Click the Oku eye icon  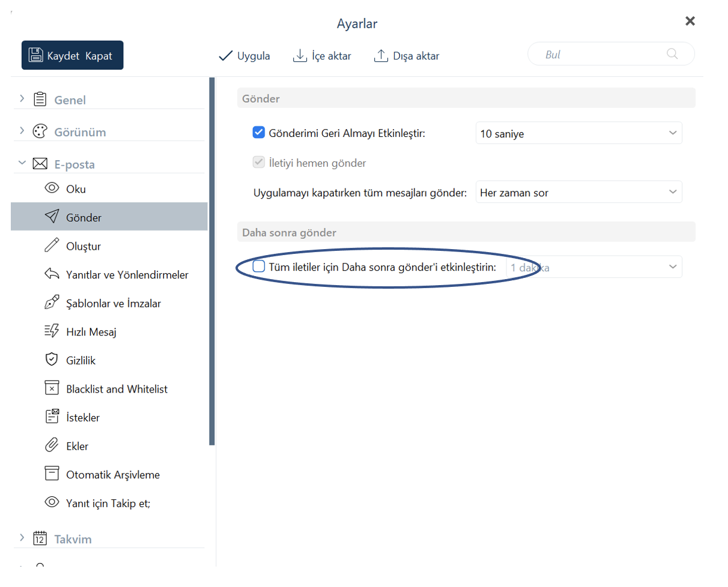pyautogui.click(x=52, y=188)
